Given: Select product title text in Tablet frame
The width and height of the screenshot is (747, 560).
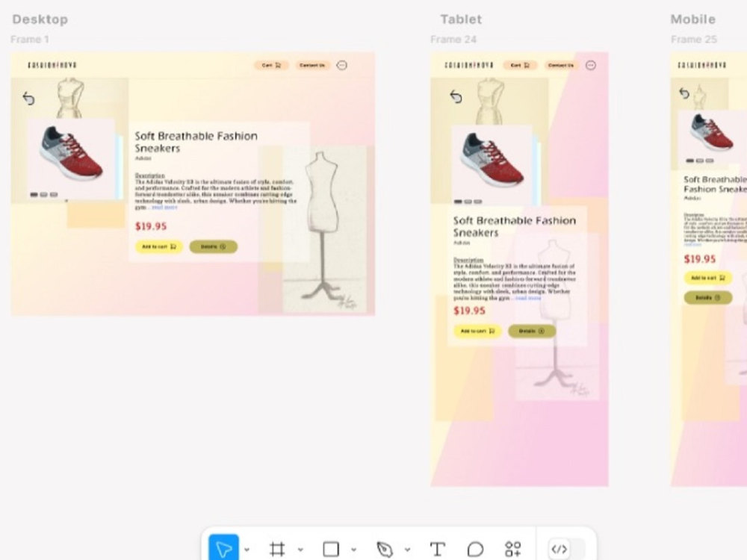Looking at the screenshot, I should 515,227.
